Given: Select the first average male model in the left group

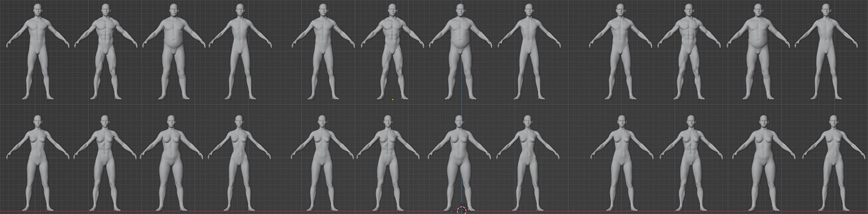Looking at the screenshot, I should click(38, 51).
